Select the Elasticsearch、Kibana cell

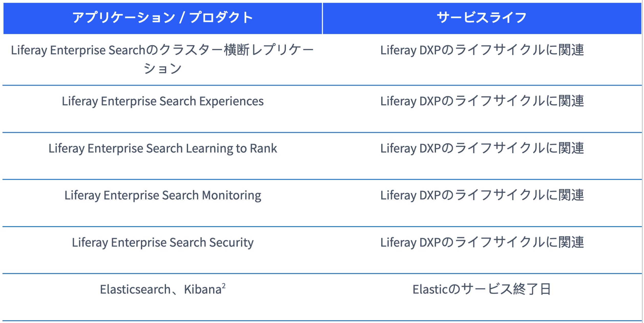[x=163, y=297]
